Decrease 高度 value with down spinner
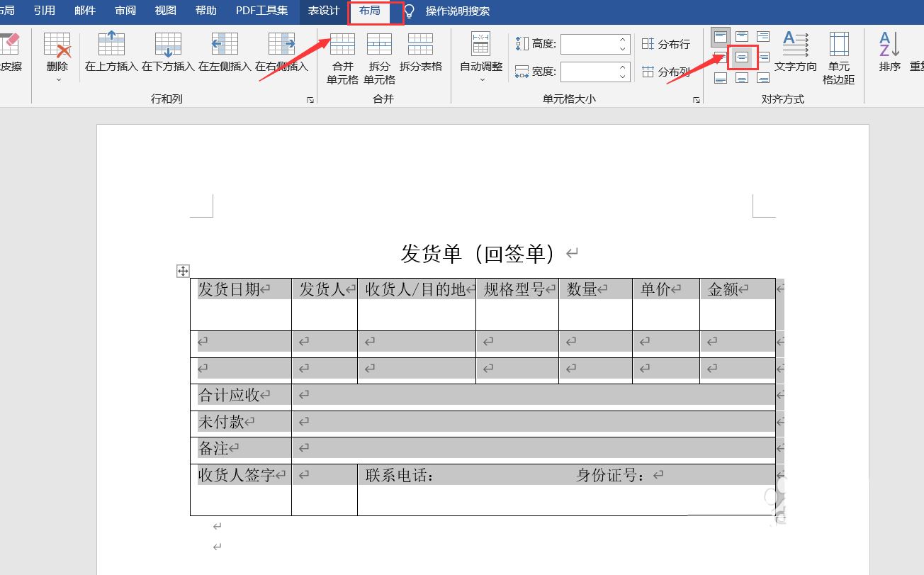 pyautogui.click(x=623, y=49)
